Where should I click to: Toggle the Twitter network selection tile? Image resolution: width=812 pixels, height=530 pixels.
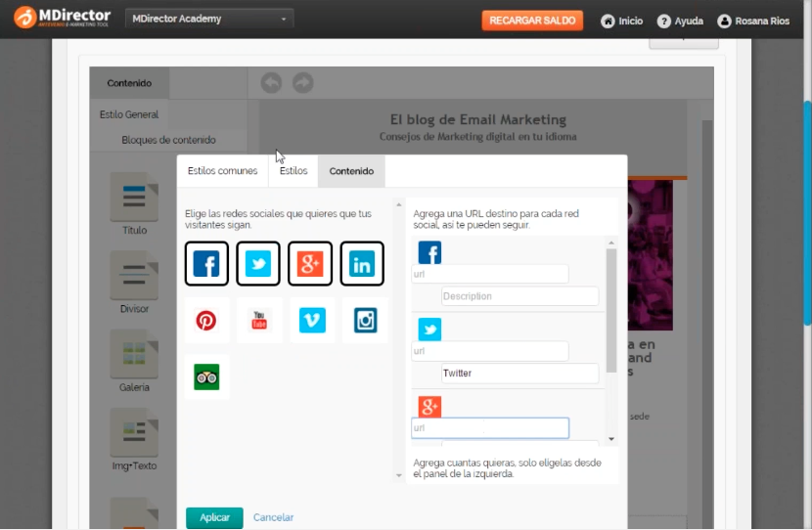click(x=258, y=263)
